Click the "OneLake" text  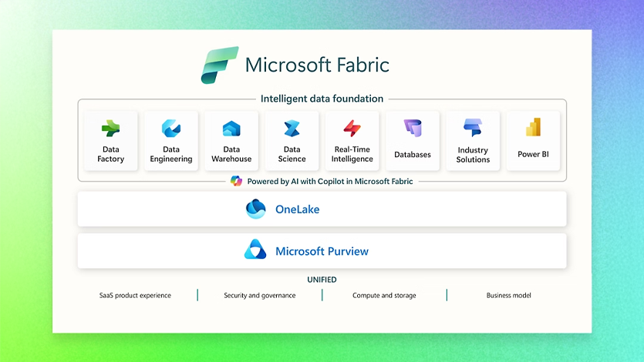click(x=298, y=209)
